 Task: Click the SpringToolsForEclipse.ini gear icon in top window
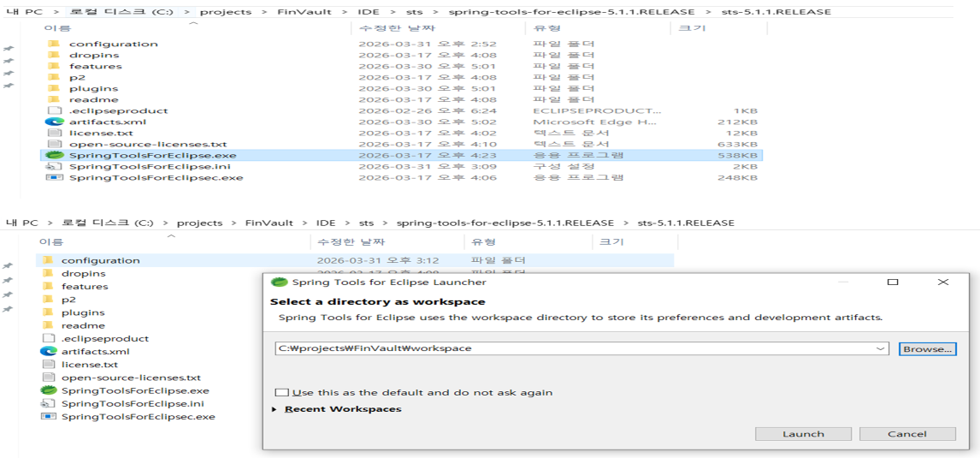click(55, 166)
